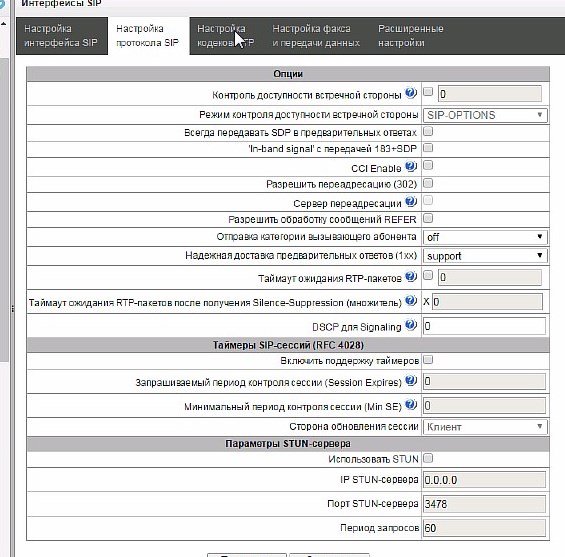Viewport: 565px width, 557px height.
Task: Open Сторона обновления сессии dropdown
Action: click(x=485, y=427)
